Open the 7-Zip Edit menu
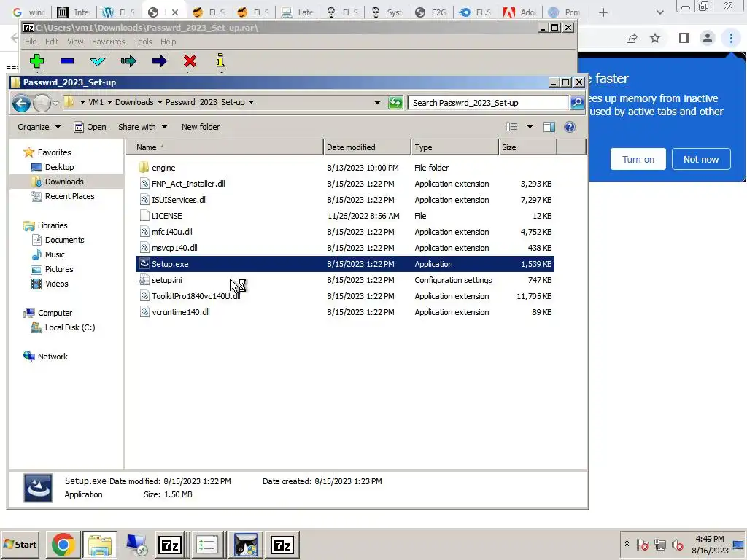The height and width of the screenshot is (560, 747). (52, 42)
